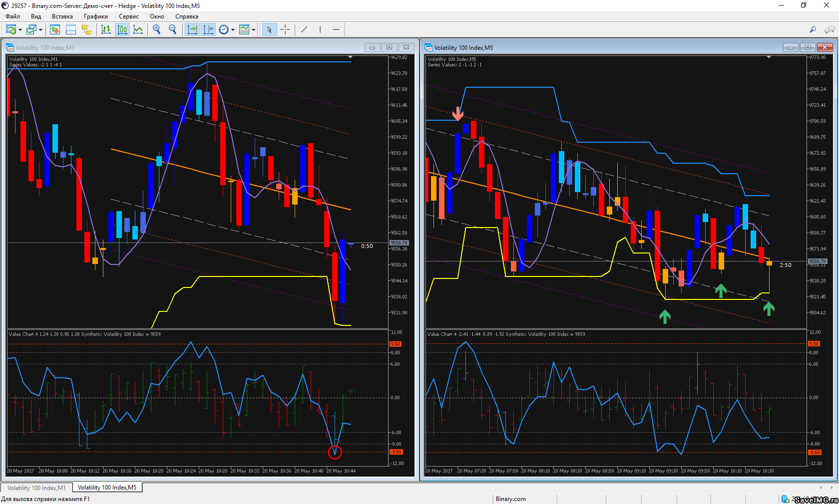Image resolution: width=839 pixels, height=504 pixels.
Task: Open the timeframe periods dropdown arrow
Action: 233,30
